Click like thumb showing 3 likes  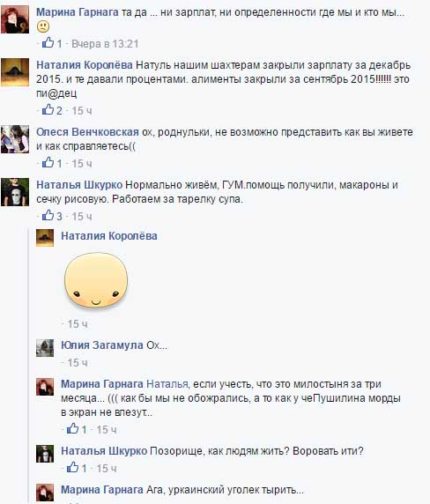tap(48, 215)
